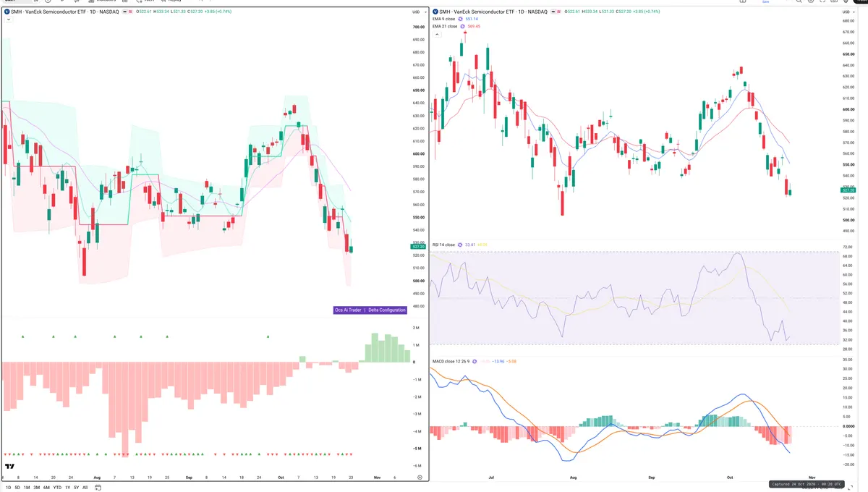
Task: Click the EMA 9 value 551.14
Action: (472, 18)
